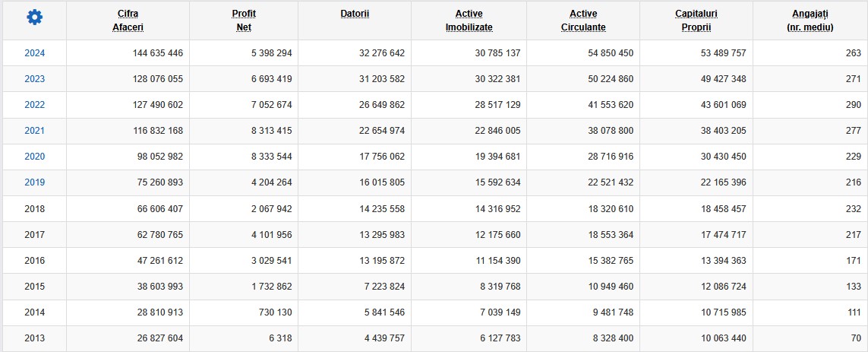
Task: Select current assets 18 553 364
Action: pos(611,234)
